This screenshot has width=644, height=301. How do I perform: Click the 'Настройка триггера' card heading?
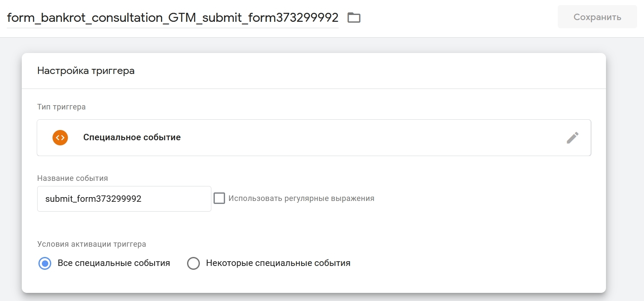pos(86,71)
